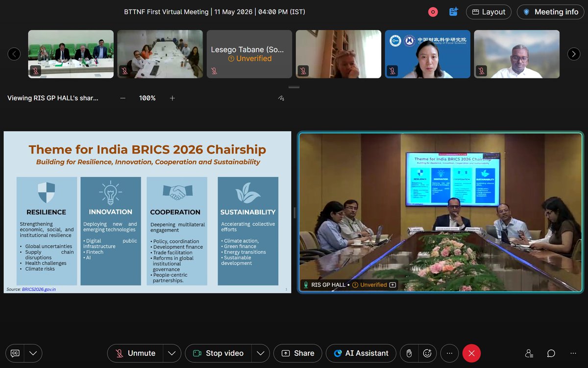Viewport: 588px width, 368px height.
Task: Click the INNOVATION lightbulb icon on slide
Action: pyautogui.click(x=110, y=193)
